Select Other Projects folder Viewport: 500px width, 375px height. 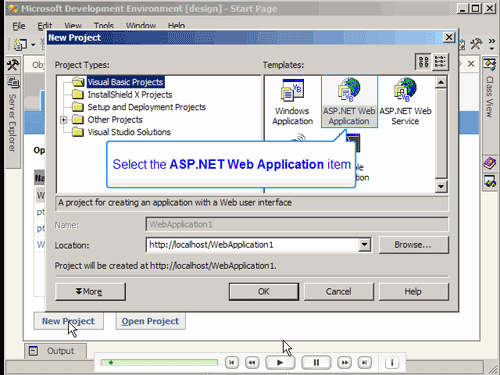(115, 119)
